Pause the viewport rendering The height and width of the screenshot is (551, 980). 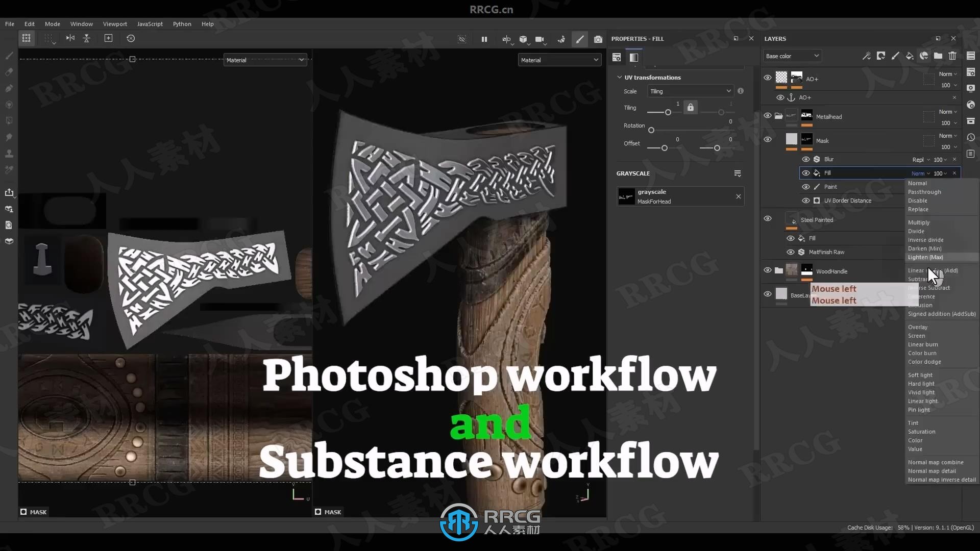tap(484, 39)
